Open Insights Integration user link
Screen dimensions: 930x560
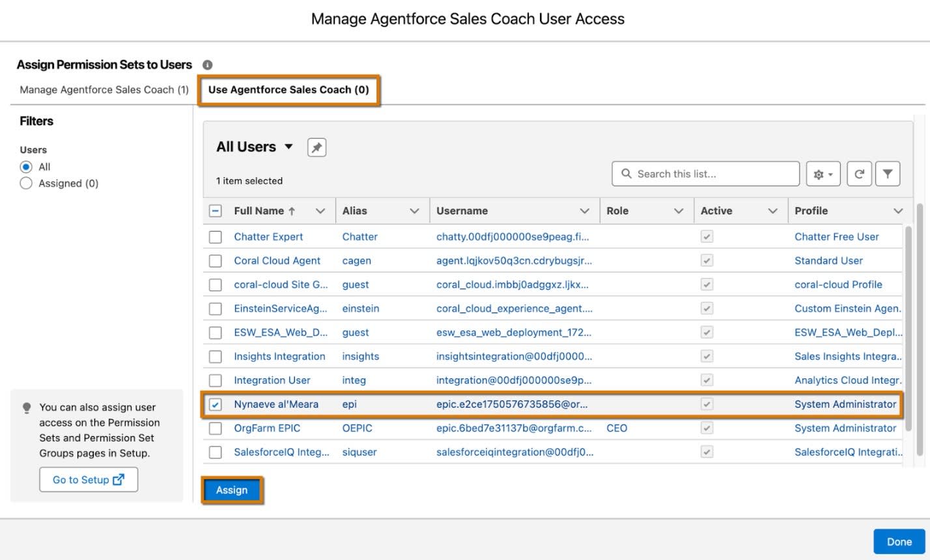click(x=279, y=357)
